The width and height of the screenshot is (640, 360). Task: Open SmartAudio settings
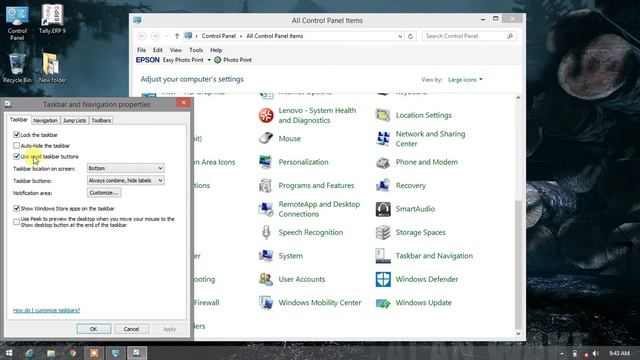pos(405,209)
